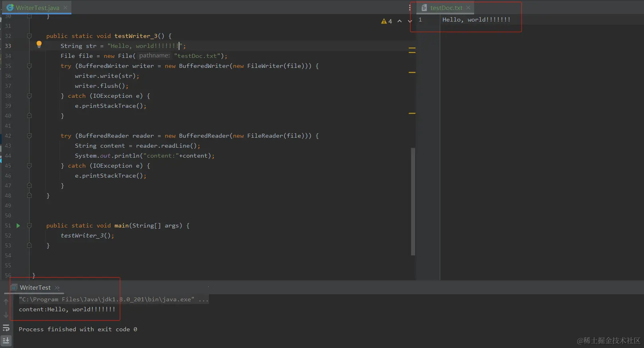Screen dimensions: 644x348
Task: Toggle soft-wrap in the run console
Action: click(x=6, y=328)
